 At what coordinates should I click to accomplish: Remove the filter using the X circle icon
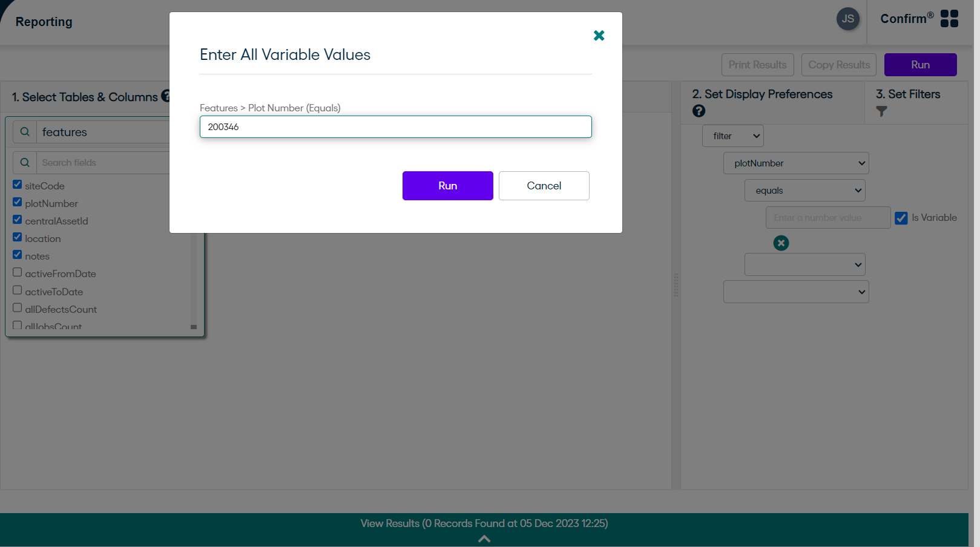click(x=781, y=243)
